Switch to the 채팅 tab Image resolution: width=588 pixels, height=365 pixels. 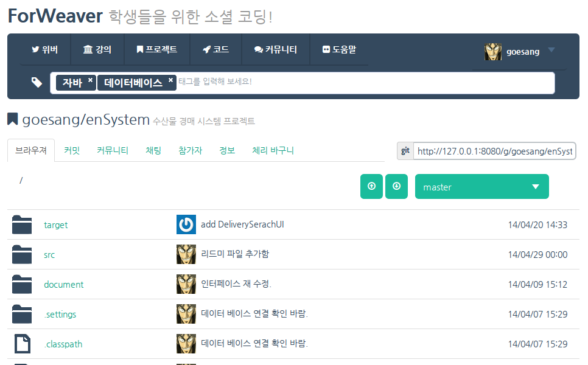point(153,151)
